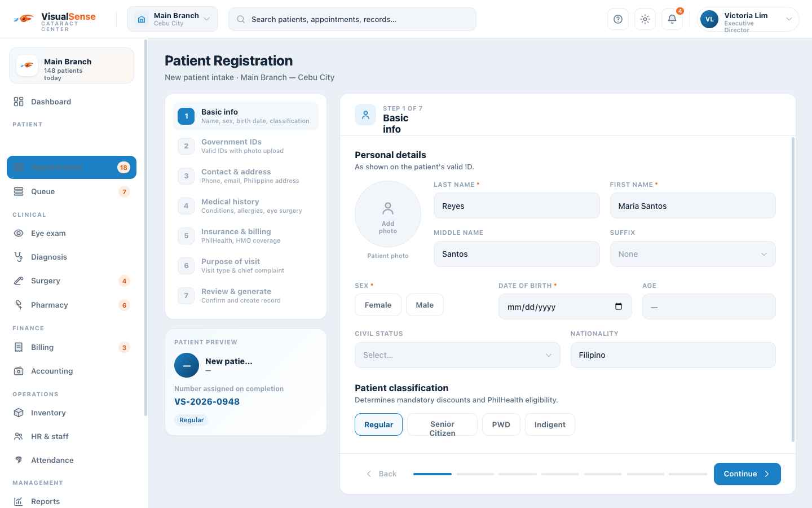812x508 pixels.
Task: Click the Last Name field containing Reyes
Action: click(x=517, y=206)
